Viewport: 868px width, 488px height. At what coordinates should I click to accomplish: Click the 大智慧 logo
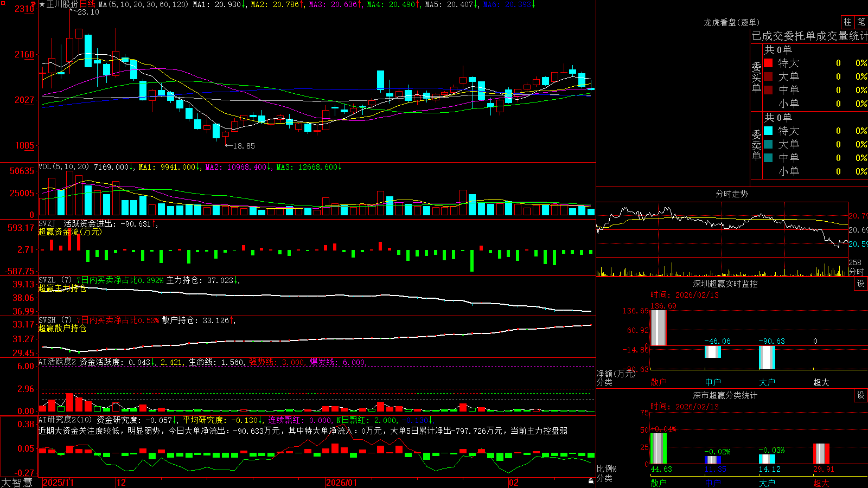click(x=17, y=483)
